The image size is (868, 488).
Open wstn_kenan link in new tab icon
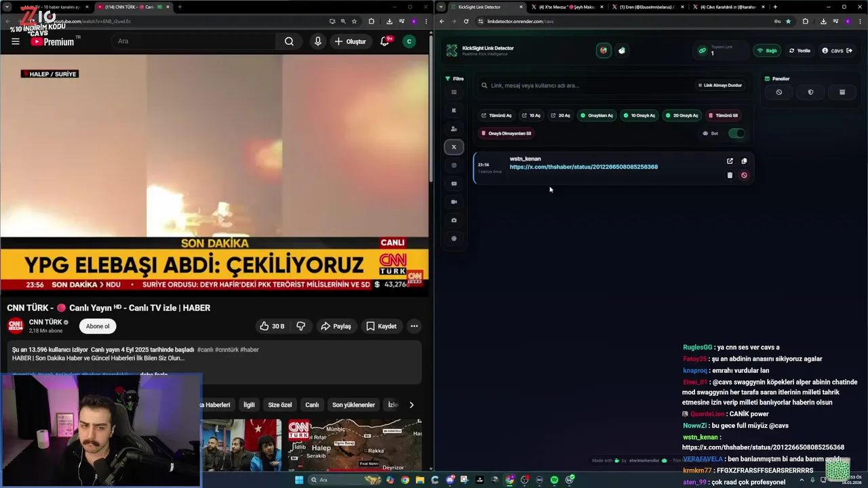tap(730, 161)
